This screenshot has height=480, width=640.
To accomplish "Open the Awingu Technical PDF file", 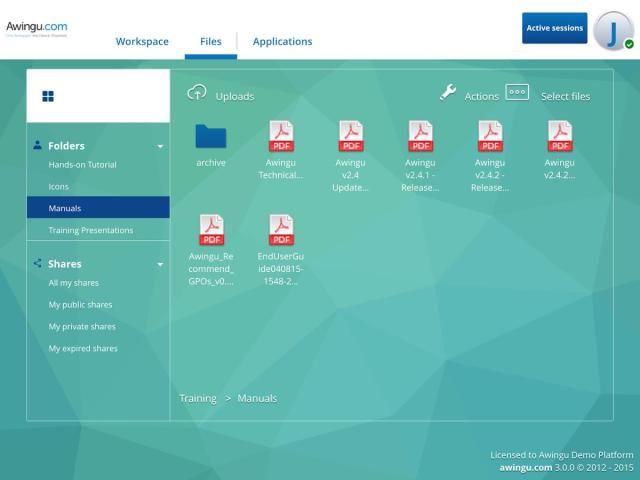I will pos(281,136).
